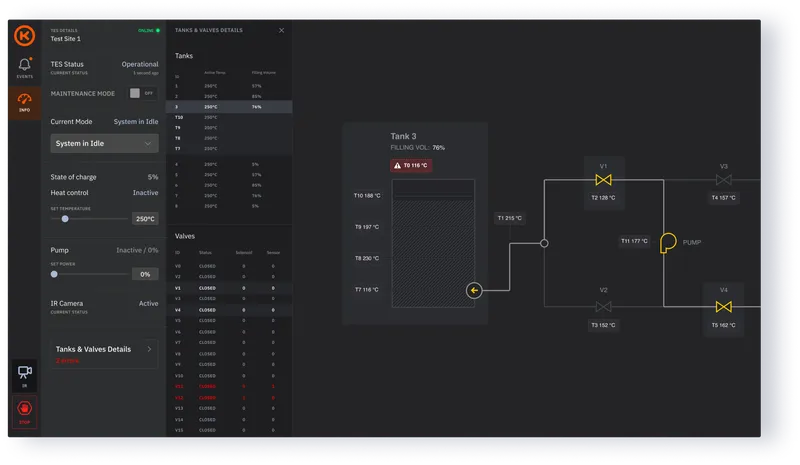The height and width of the screenshot is (465, 800).
Task: Toggle Maintenance Mode switch
Action: (142, 93)
